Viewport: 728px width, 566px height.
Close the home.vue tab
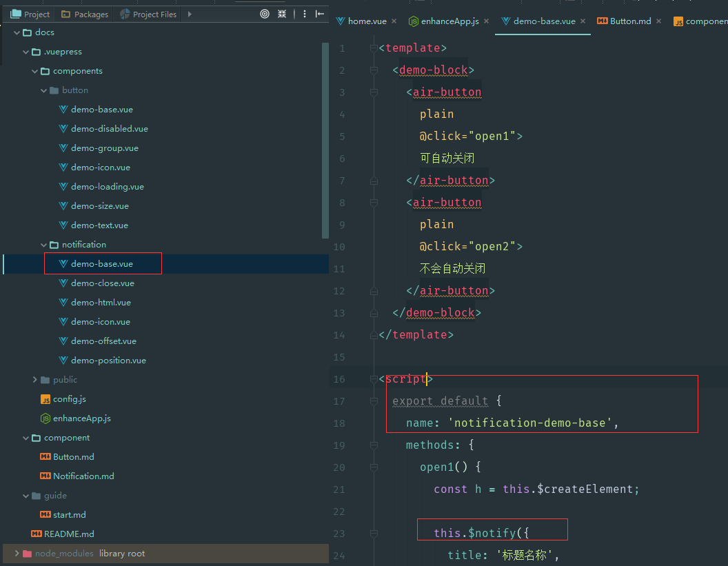[x=394, y=21]
